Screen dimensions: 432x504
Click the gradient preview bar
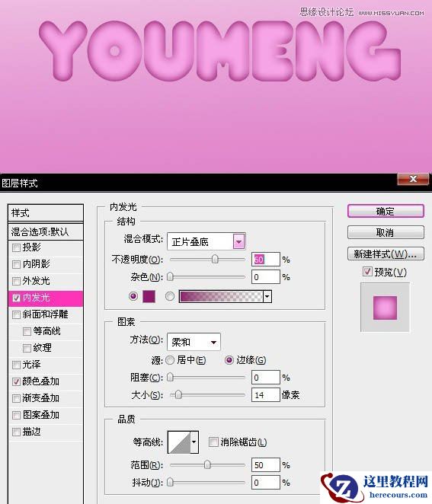[x=221, y=296]
